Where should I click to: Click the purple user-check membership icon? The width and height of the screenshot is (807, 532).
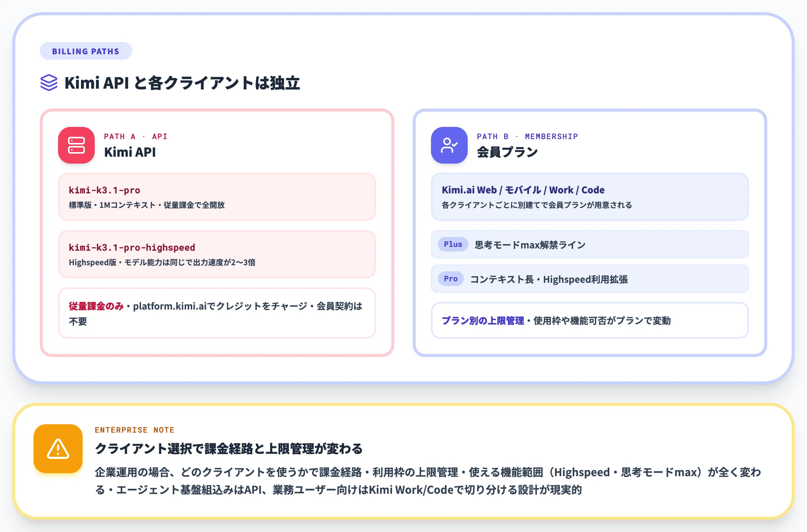click(x=449, y=145)
